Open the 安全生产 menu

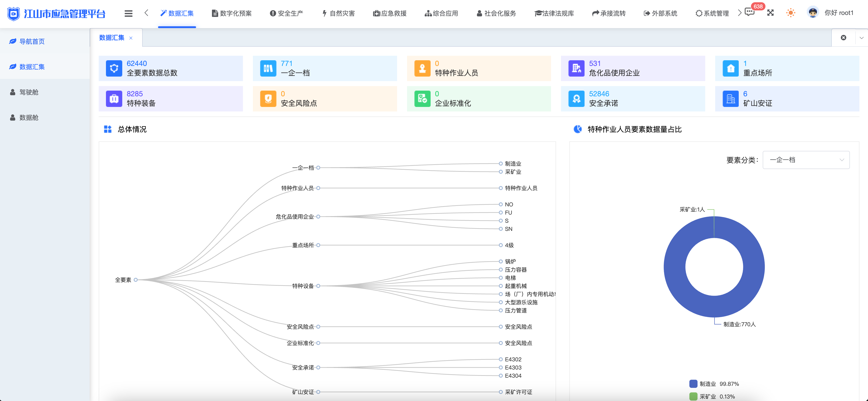286,14
